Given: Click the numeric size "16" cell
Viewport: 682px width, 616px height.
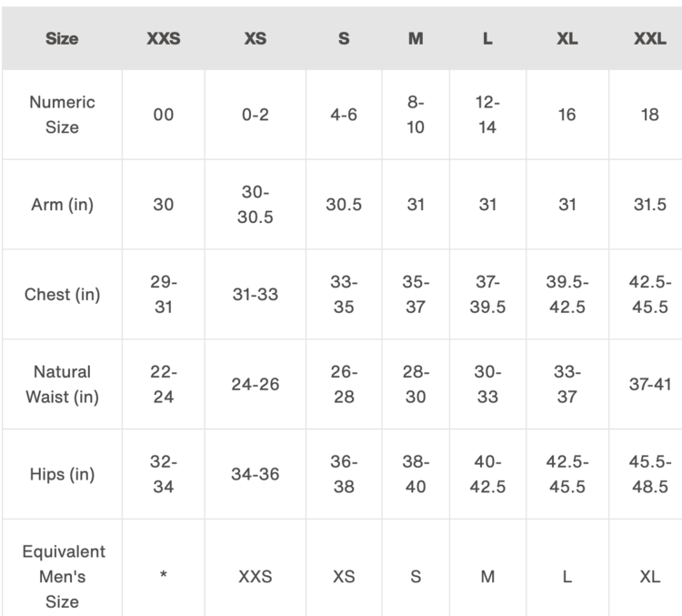Looking at the screenshot, I should pos(567,115).
